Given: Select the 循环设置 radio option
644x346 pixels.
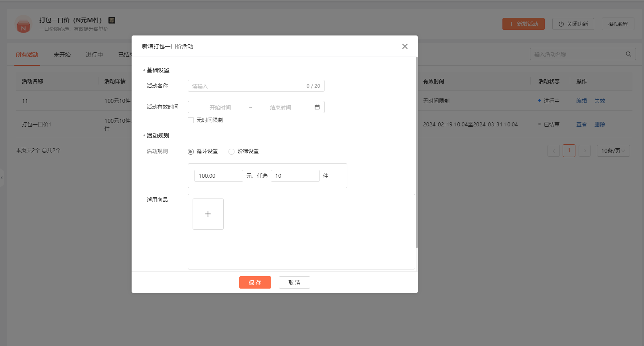Looking at the screenshot, I should point(191,151).
